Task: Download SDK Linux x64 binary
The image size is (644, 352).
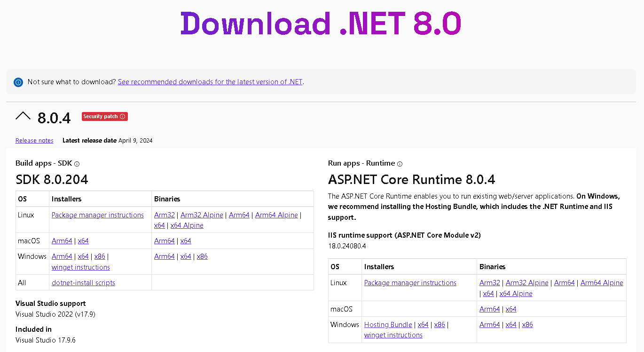Action: (159, 225)
